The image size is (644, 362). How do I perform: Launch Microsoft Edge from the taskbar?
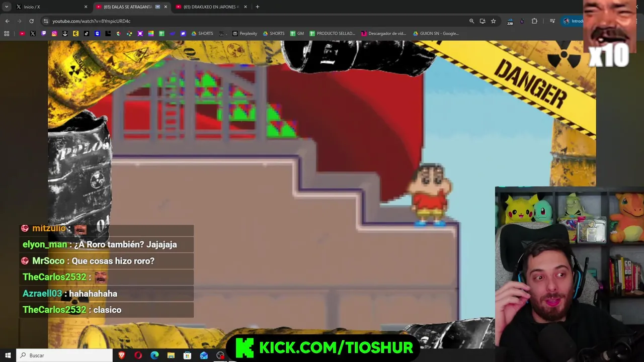click(154, 355)
